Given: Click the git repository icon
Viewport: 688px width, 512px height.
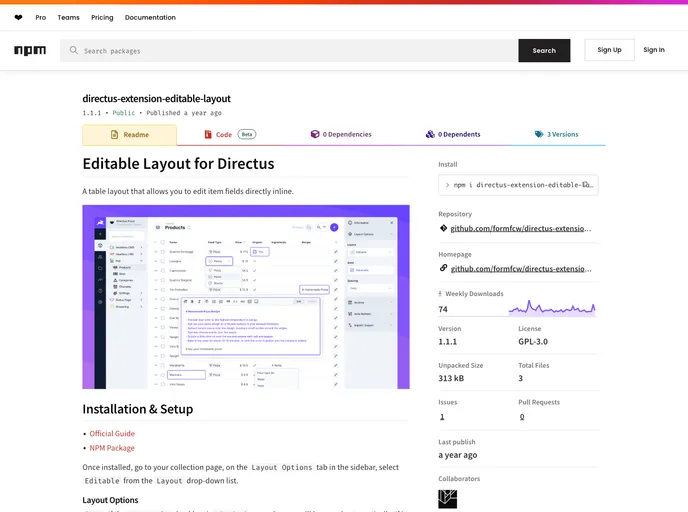Looking at the screenshot, I should pos(443,228).
